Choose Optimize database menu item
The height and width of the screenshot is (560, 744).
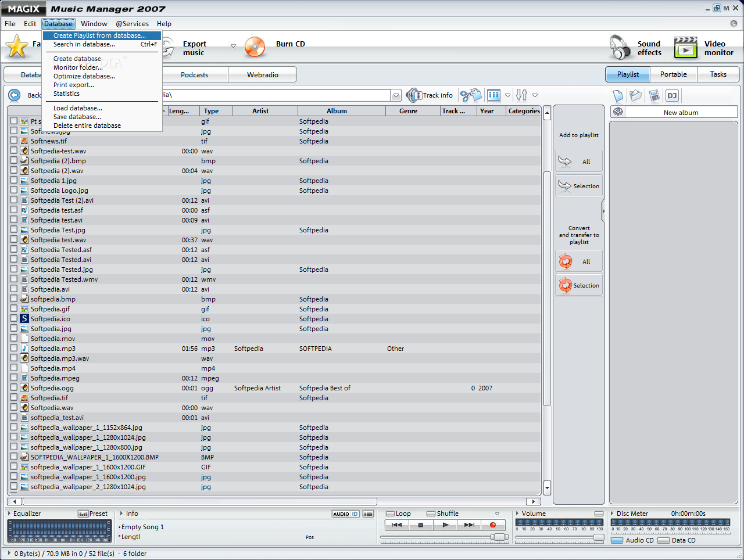[x=102, y=76]
